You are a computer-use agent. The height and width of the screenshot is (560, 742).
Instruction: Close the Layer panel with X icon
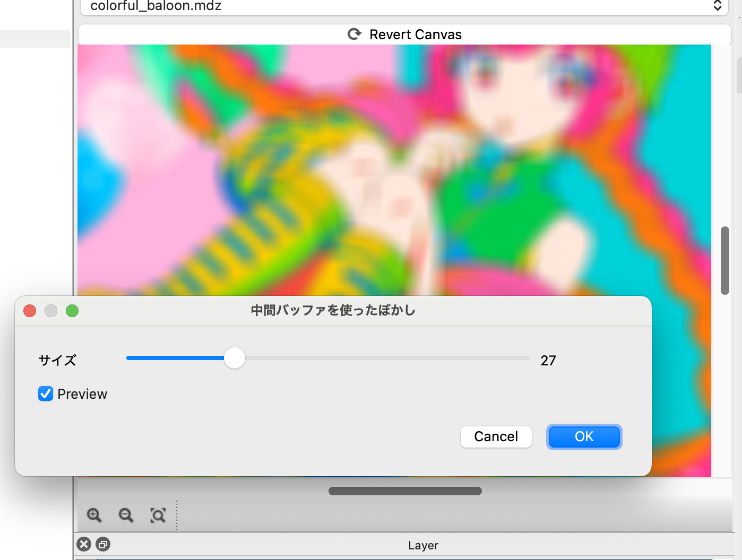click(84, 544)
